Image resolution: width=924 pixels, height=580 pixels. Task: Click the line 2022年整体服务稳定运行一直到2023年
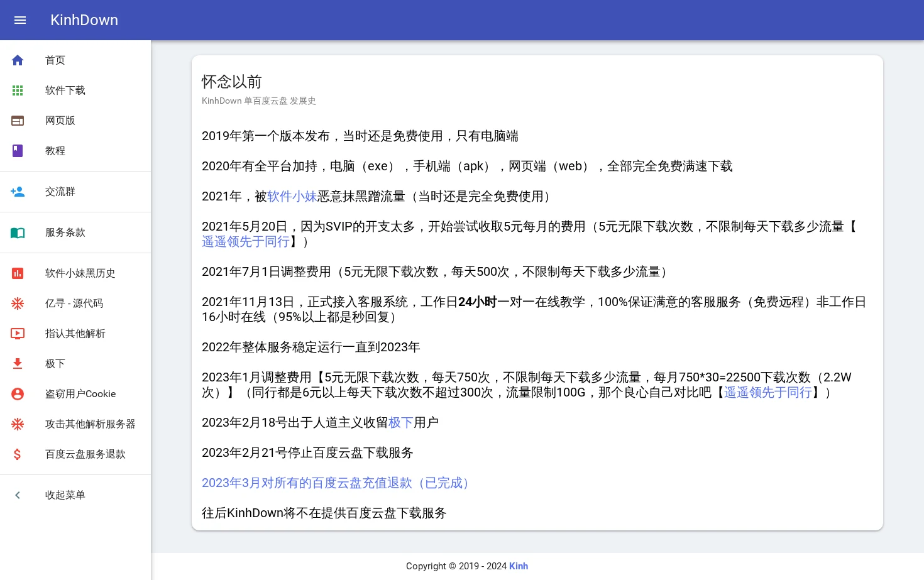(x=311, y=347)
